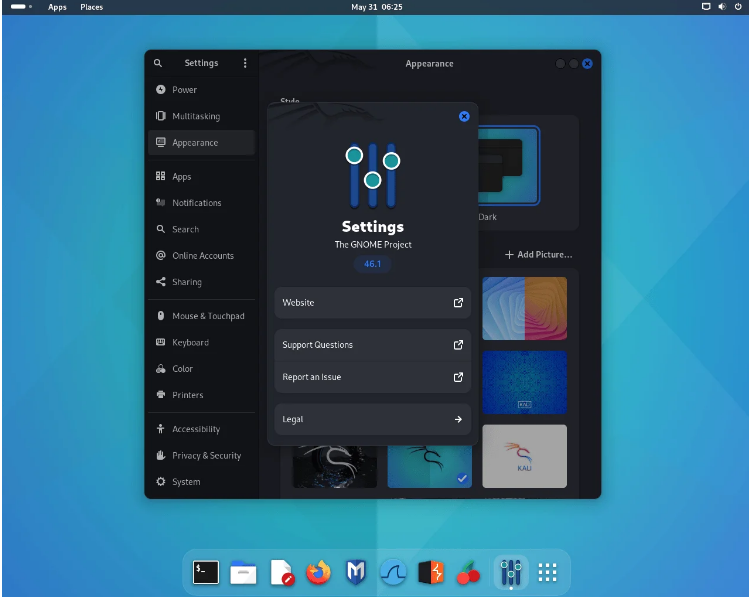Choose the pink and orange swirl wallpaper
749x597 pixels.
(524, 308)
